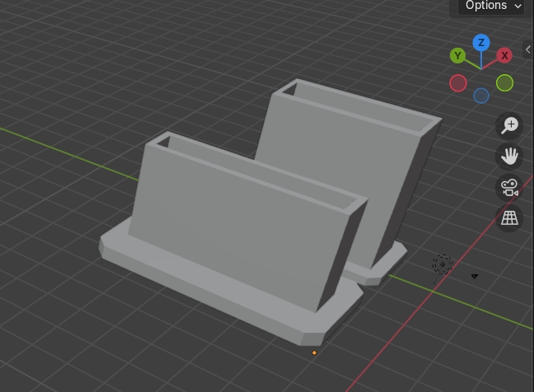
Task: Click the hand pan view button
Action: [x=509, y=156]
